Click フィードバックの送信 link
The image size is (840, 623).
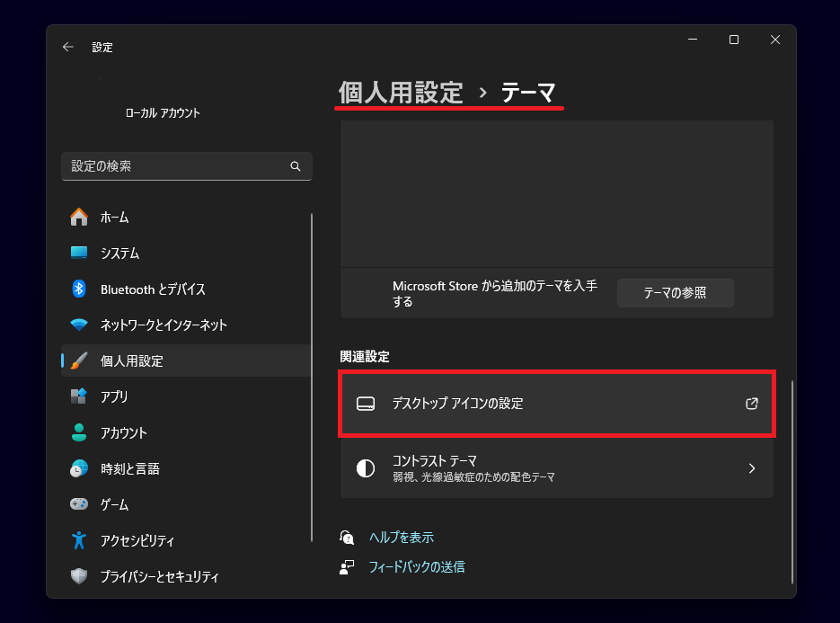click(x=417, y=567)
